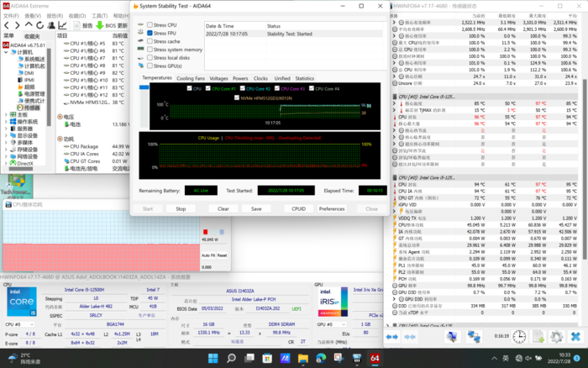The height and width of the screenshot is (368, 588).
Task: Open network monitors icon in HWiNFO toolbar
Action: point(474,336)
